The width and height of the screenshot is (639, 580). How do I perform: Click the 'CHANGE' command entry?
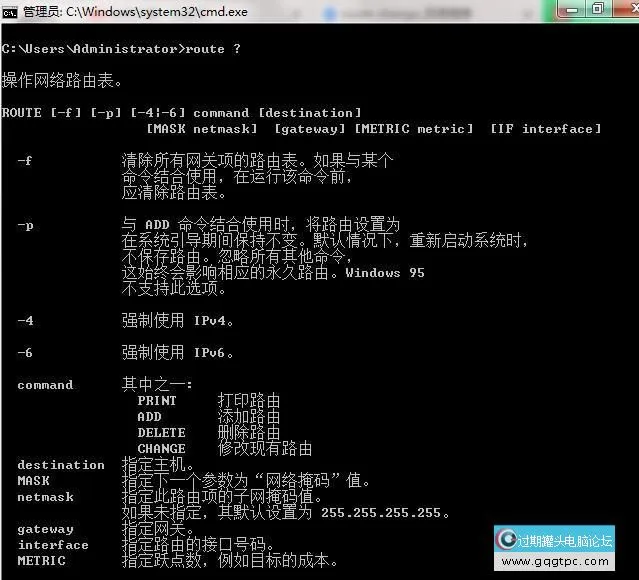click(161, 448)
